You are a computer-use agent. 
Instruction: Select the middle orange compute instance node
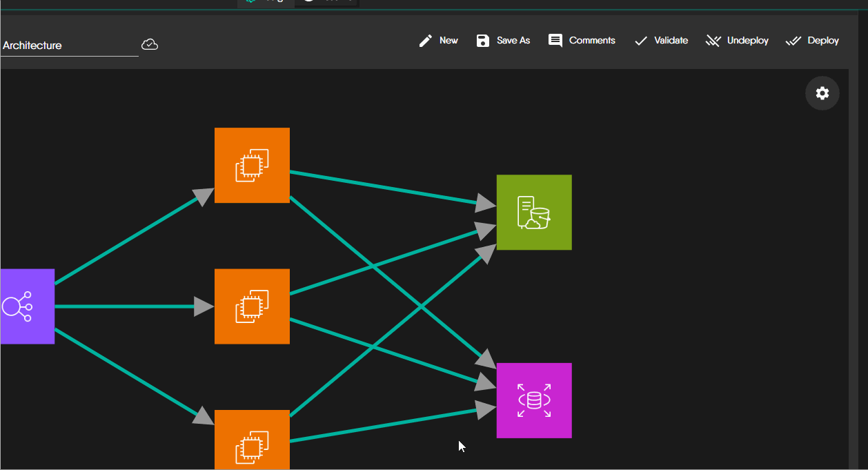coord(252,306)
